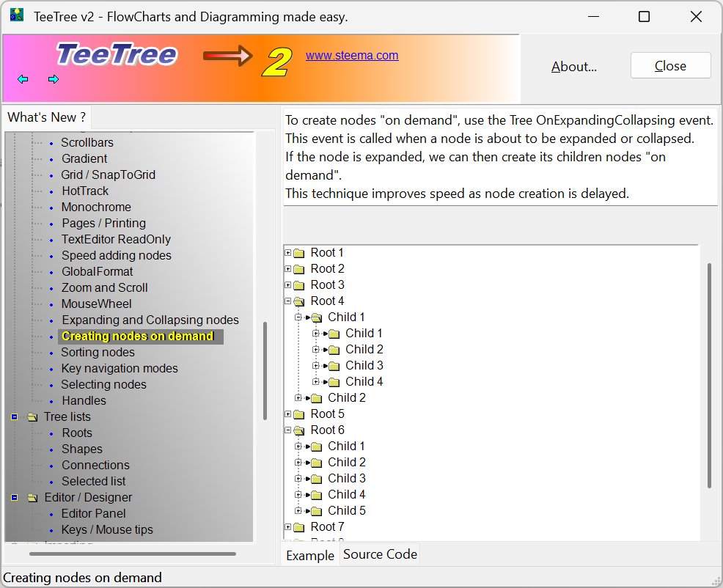Click the example tree vertical scrollbar
The width and height of the screenshot is (723, 588).
[x=710, y=375]
